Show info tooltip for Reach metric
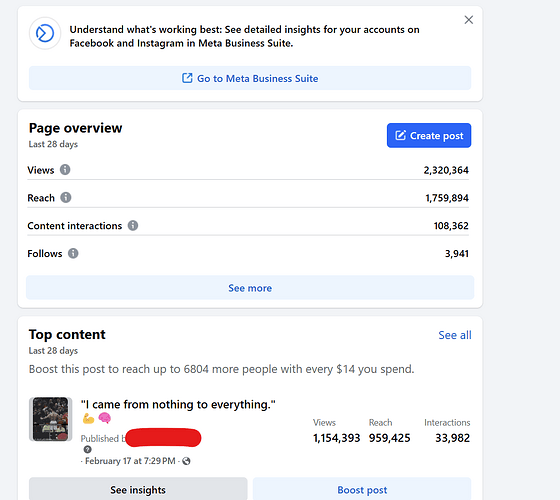 click(66, 198)
